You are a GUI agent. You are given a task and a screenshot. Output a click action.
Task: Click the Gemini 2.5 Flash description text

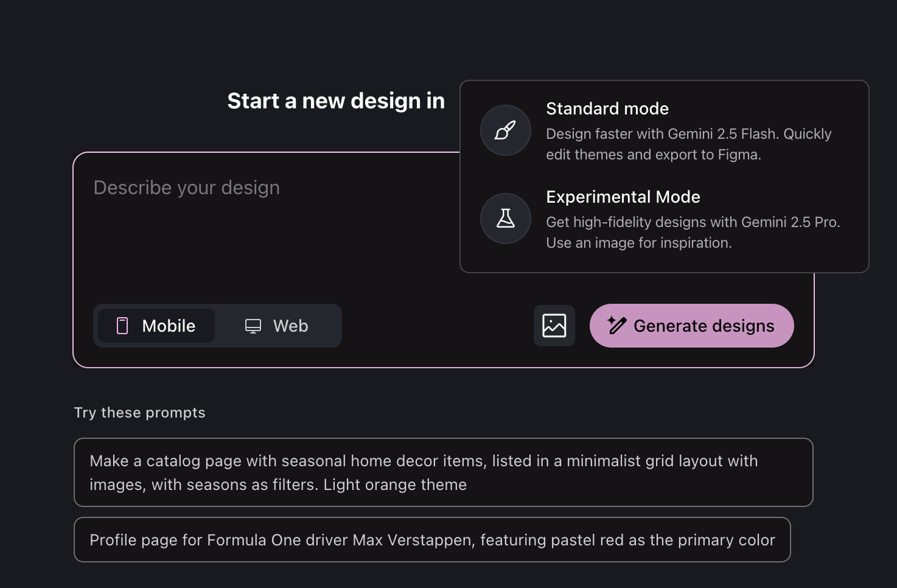click(x=688, y=134)
